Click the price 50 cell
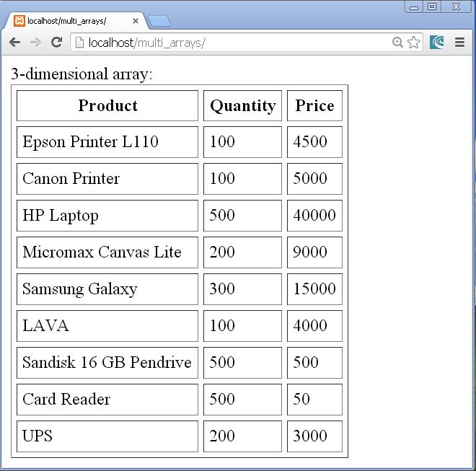Viewport: 476px width, 471px height. [x=314, y=400]
